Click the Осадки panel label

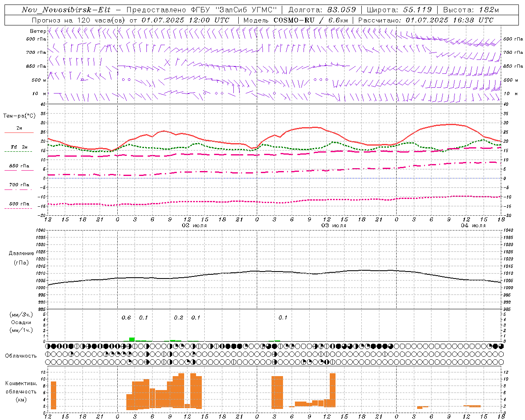click(21, 322)
